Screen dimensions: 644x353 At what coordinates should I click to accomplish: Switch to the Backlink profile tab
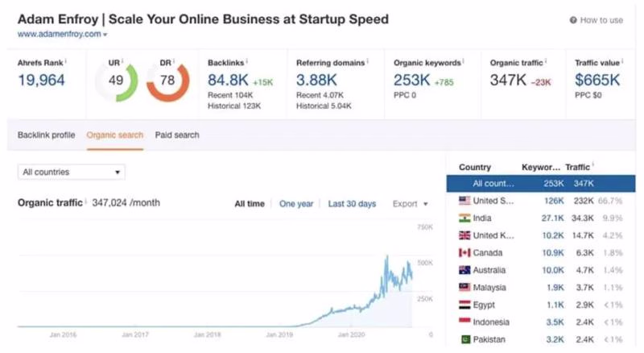click(46, 135)
